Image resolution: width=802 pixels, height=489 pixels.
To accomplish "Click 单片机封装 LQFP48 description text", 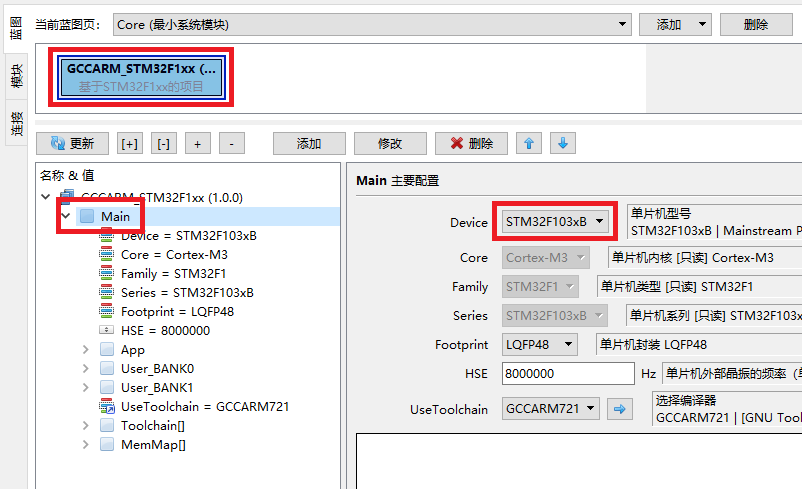I will click(653, 345).
